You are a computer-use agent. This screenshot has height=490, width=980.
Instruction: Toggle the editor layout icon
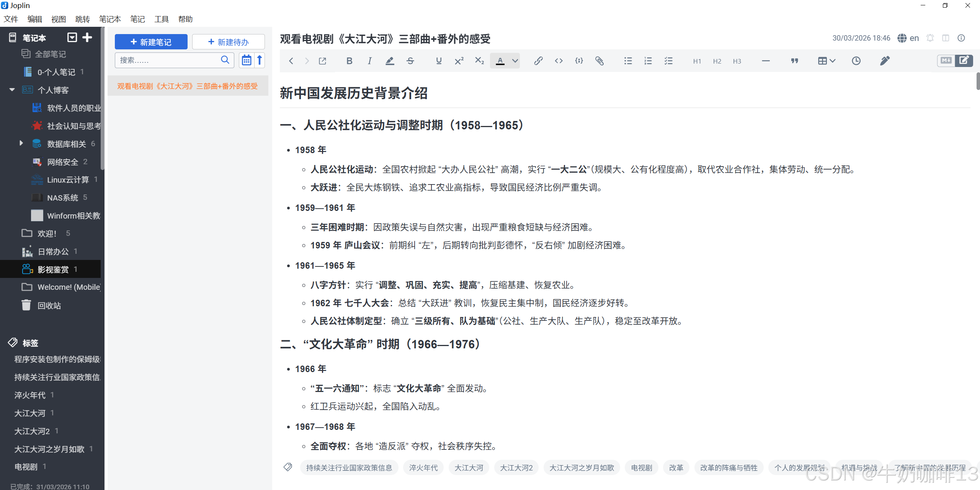(946, 38)
